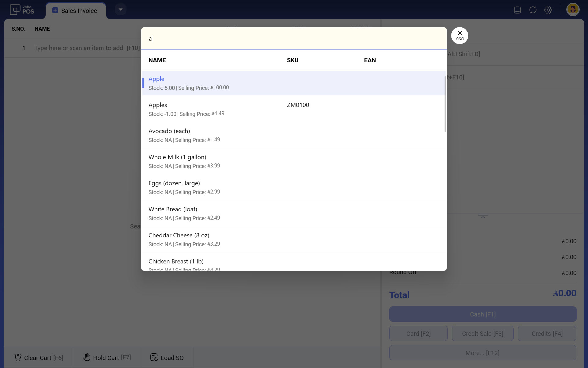
Task: Click the Load SO button
Action: (167, 358)
